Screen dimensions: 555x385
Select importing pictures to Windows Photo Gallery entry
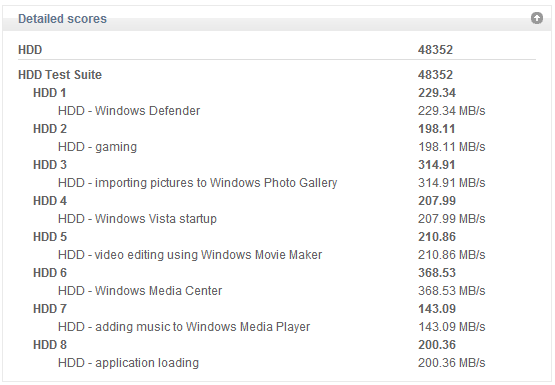(198, 183)
